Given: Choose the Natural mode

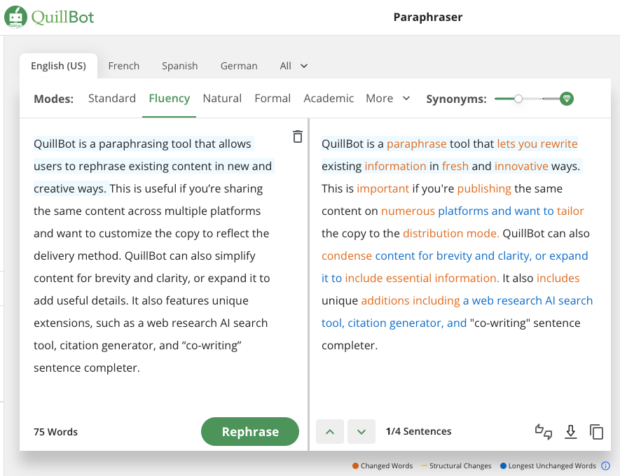Looking at the screenshot, I should (222, 98).
